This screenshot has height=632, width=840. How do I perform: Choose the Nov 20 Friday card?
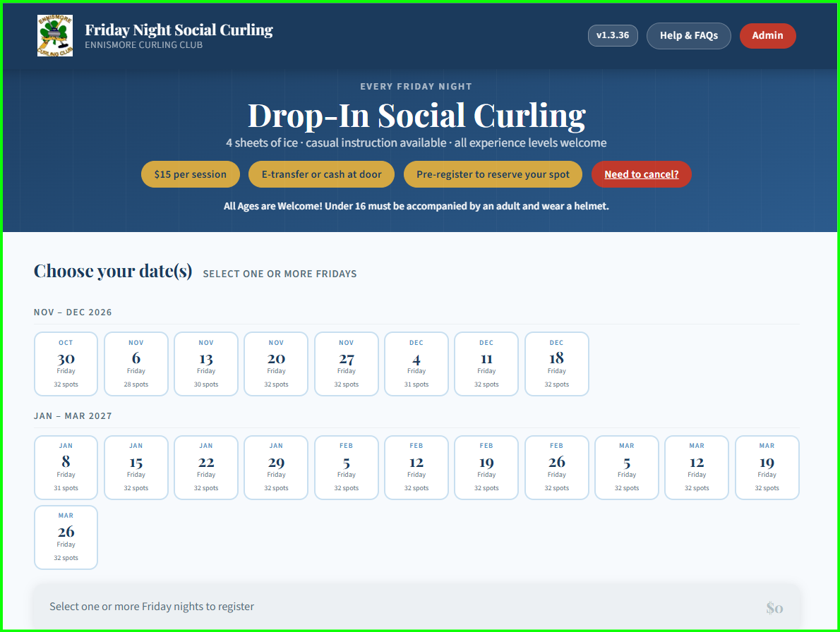pos(276,364)
